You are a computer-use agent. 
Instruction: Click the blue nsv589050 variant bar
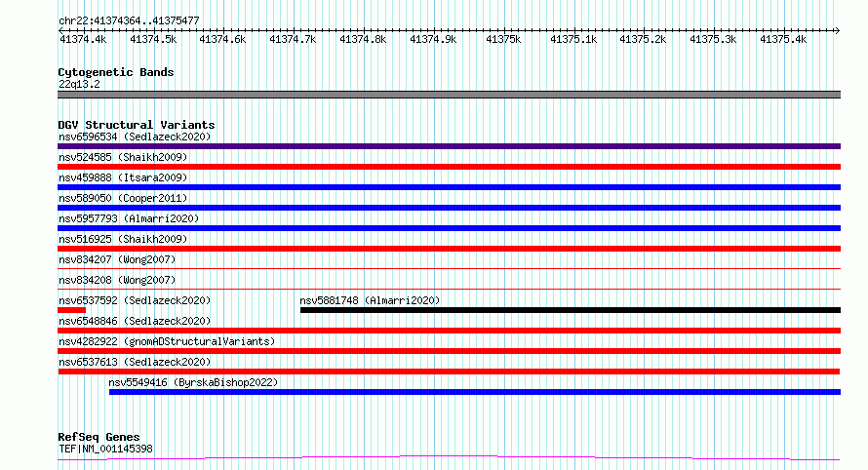[x=449, y=208]
